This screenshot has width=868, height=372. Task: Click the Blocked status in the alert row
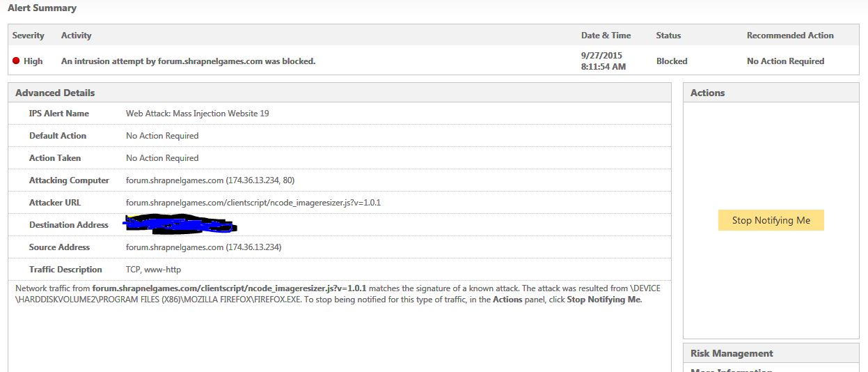671,61
